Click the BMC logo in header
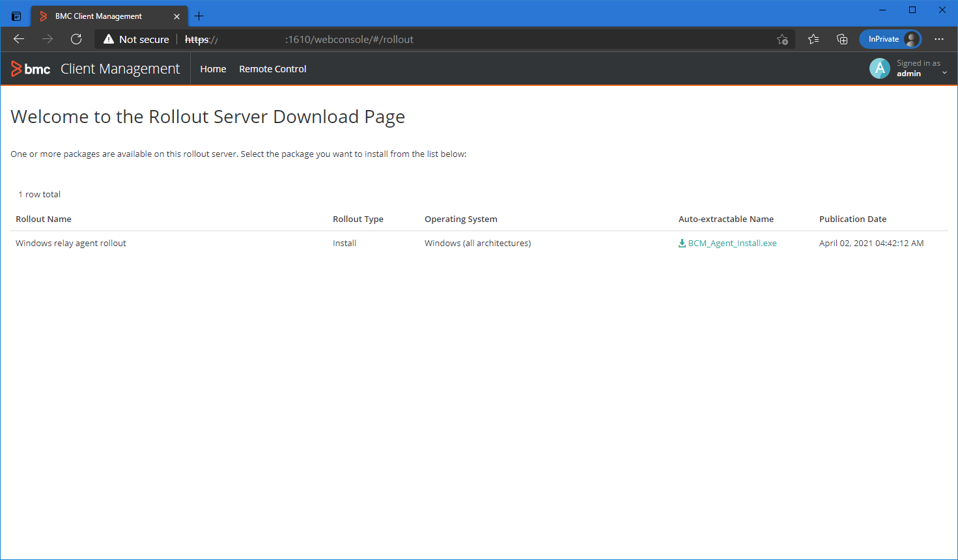This screenshot has width=958, height=560. coord(31,69)
